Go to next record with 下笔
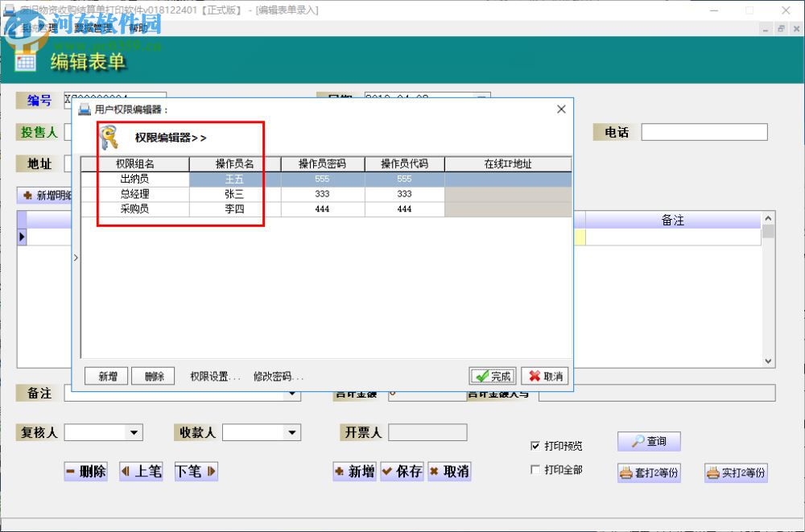The image size is (805, 532). [196, 471]
